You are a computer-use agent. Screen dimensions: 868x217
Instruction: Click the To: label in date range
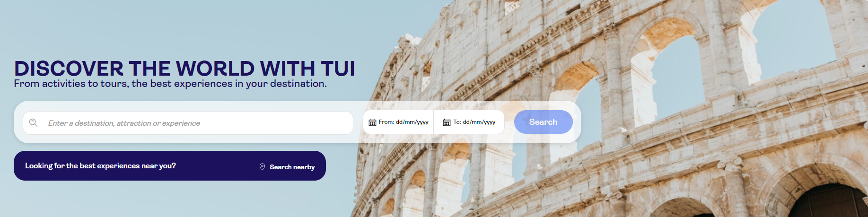[x=457, y=122]
